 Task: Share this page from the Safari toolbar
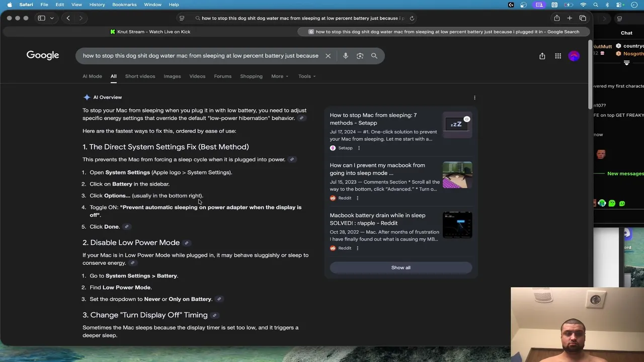pyautogui.click(x=556, y=18)
